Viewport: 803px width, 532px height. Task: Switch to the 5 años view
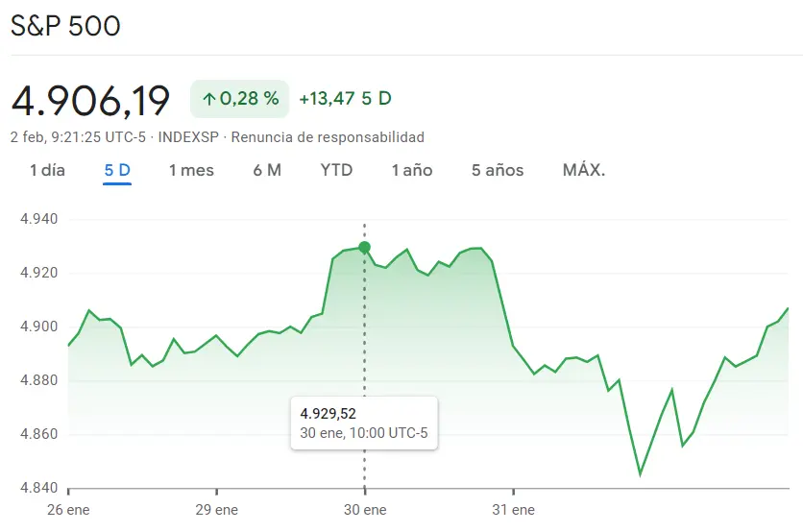[498, 171]
